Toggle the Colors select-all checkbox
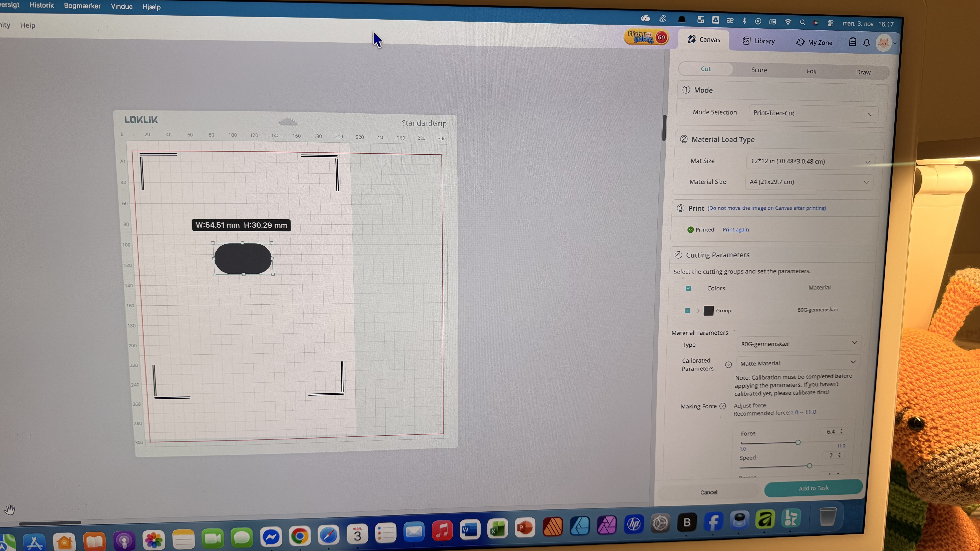980x551 pixels. tap(688, 288)
